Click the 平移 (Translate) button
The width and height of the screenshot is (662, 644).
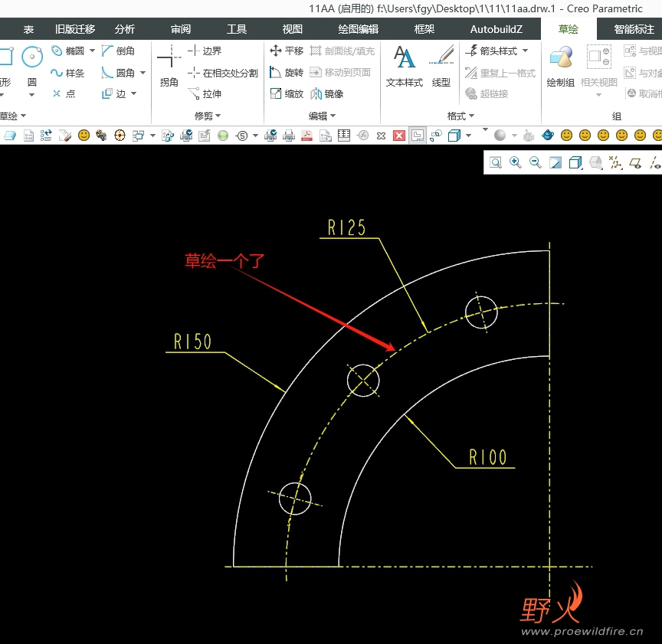click(x=287, y=51)
